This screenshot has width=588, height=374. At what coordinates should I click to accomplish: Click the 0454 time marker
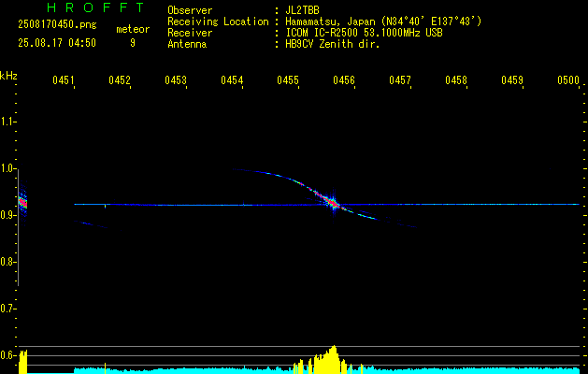(232, 80)
